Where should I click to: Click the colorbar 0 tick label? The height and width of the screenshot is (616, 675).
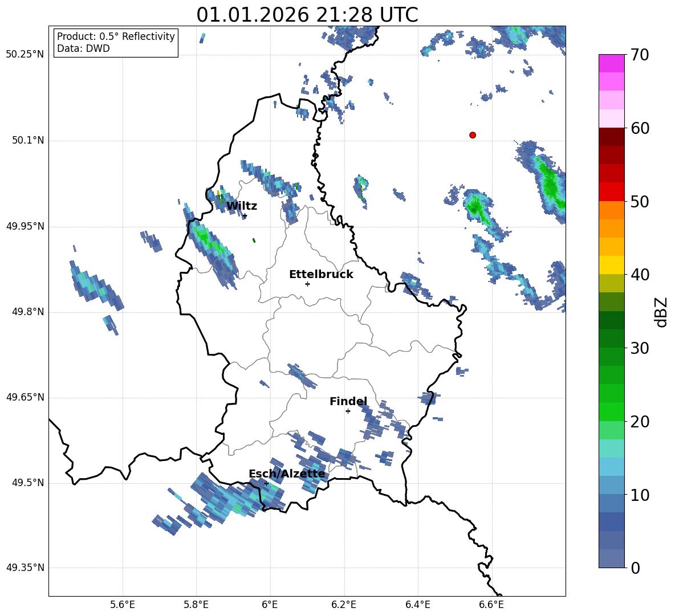(x=635, y=568)
